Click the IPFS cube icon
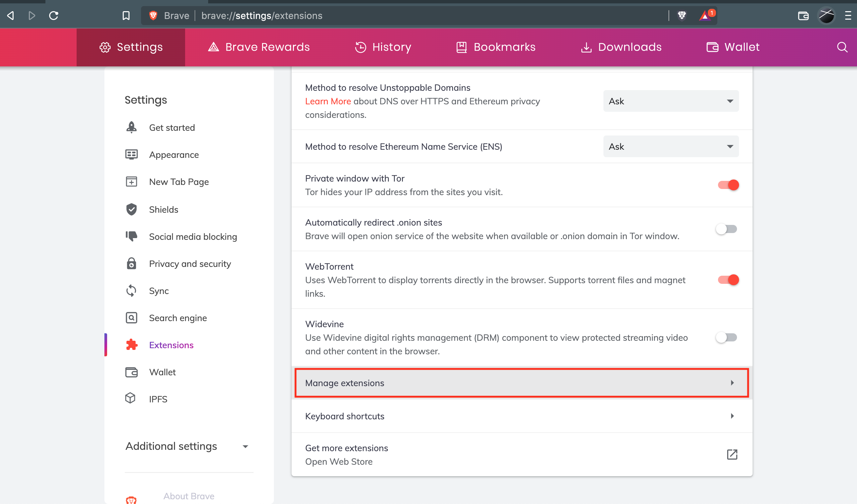Image resolution: width=857 pixels, height=504 pixels. tap(130, 399)
